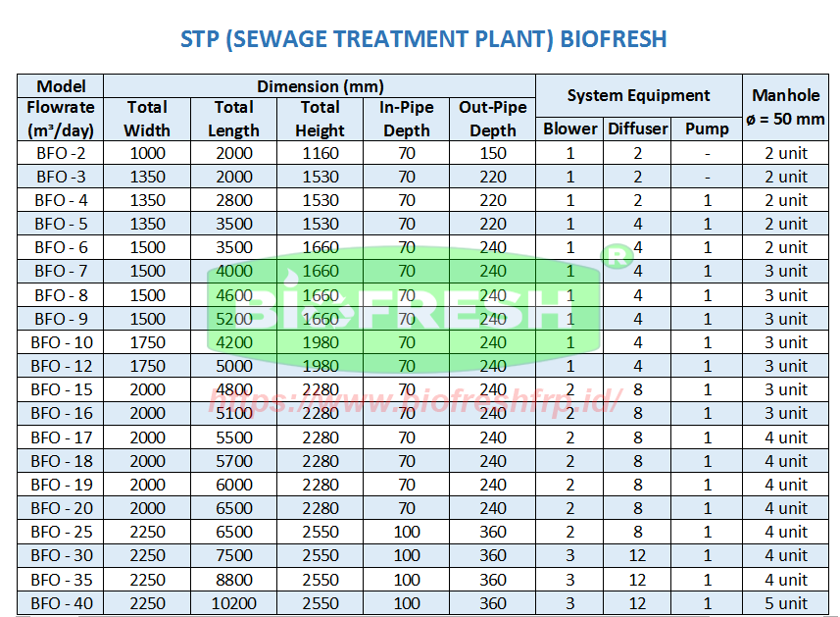This screenshot has height=617, width=840.
Task: Click the 'Total Width' column header
Action: coord(147,119)
